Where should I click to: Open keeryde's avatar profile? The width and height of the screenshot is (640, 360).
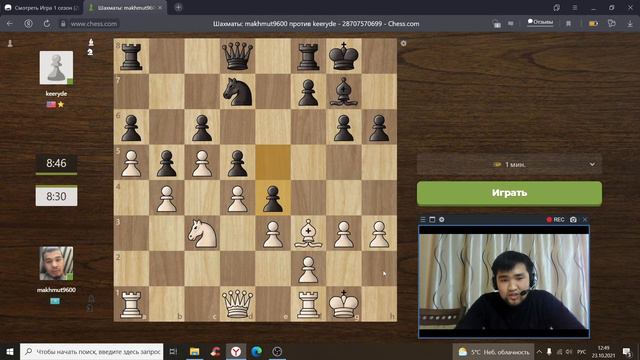(x=56, y=68)
